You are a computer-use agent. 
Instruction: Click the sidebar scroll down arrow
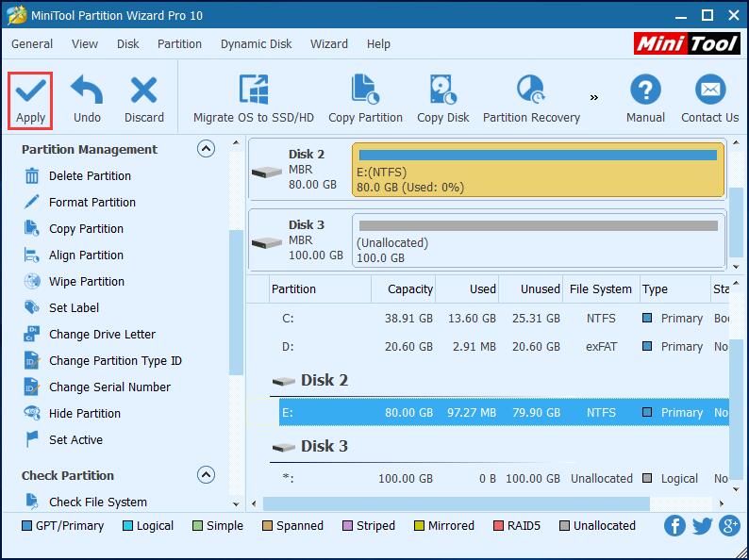click(236, 503)
